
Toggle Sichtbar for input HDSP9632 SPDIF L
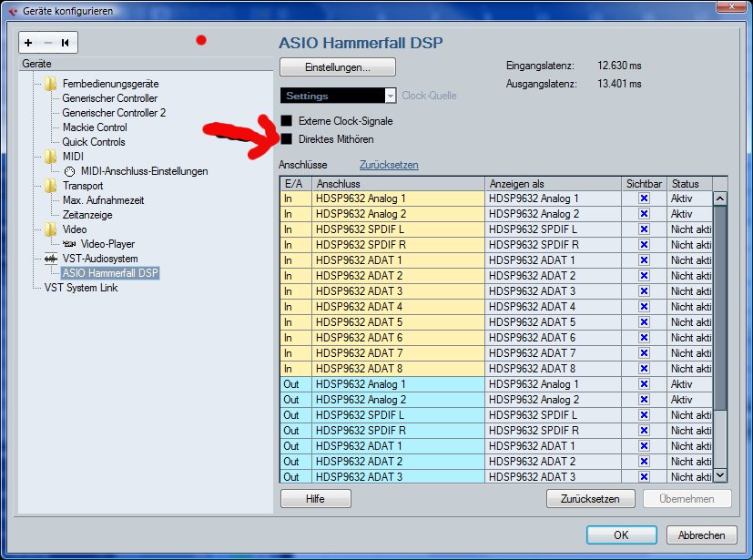644,229
